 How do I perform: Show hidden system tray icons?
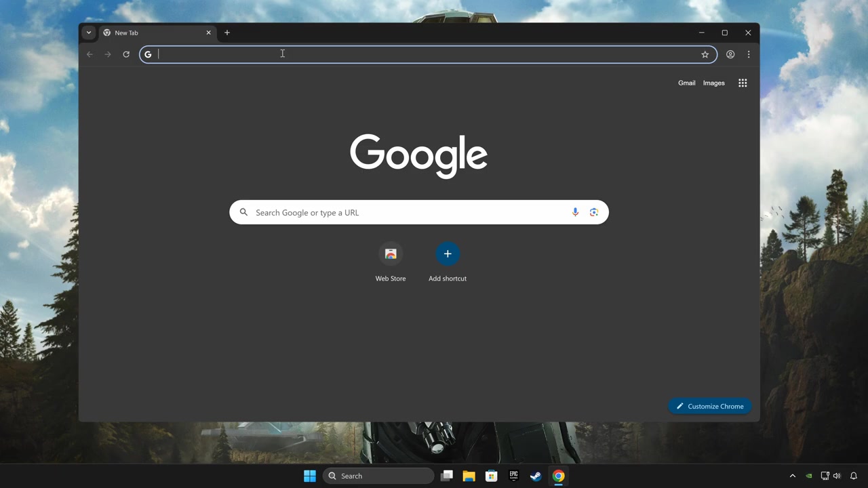(792, 476)
